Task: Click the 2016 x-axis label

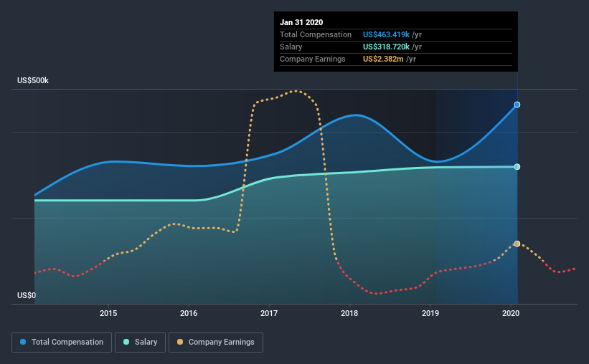Action: click(189, 313)
